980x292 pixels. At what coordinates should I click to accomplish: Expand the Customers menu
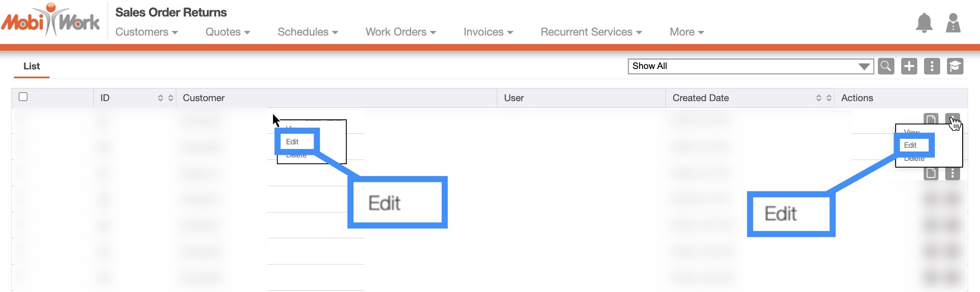(x=146, y=32)
